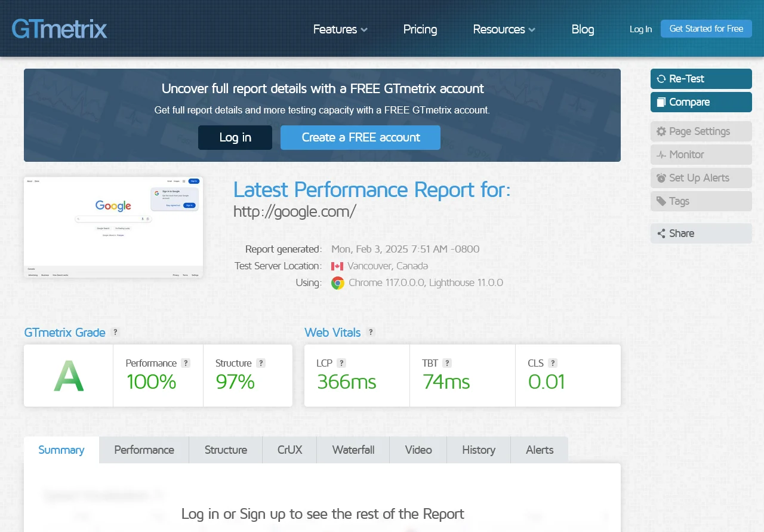Click the CLS help question mark
Image resolution: width=764 pixels, height=532 pixels.
pos(553,363)
